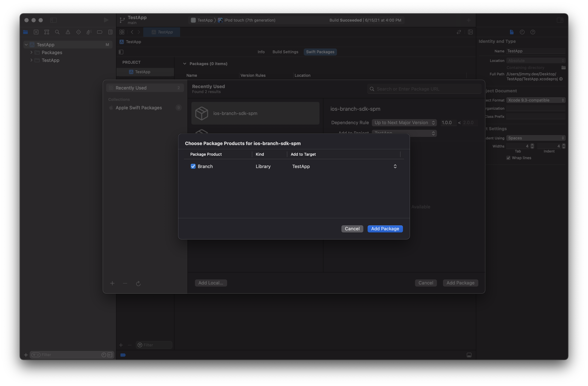Add a package collection with plus icon

112,283
